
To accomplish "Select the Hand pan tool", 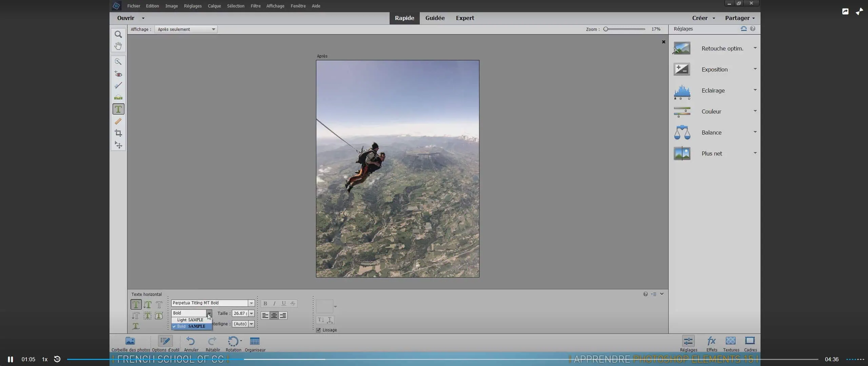I will [x=118, y=46].
